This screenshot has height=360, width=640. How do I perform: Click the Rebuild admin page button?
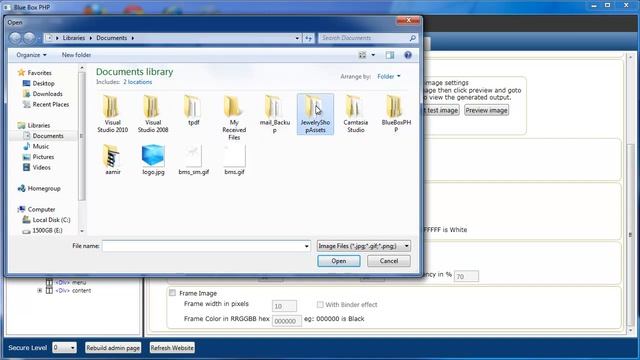[x=113, y=348]
